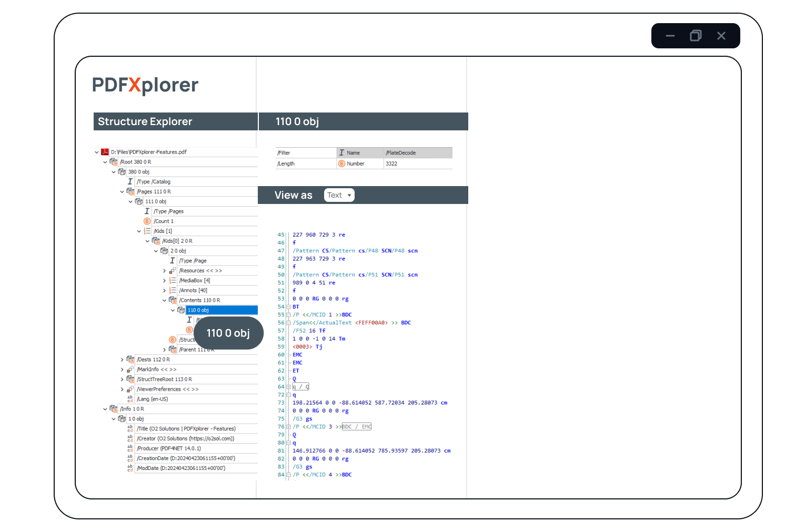Click the reference icon beside /Info 1 0 R

(113, 409)
